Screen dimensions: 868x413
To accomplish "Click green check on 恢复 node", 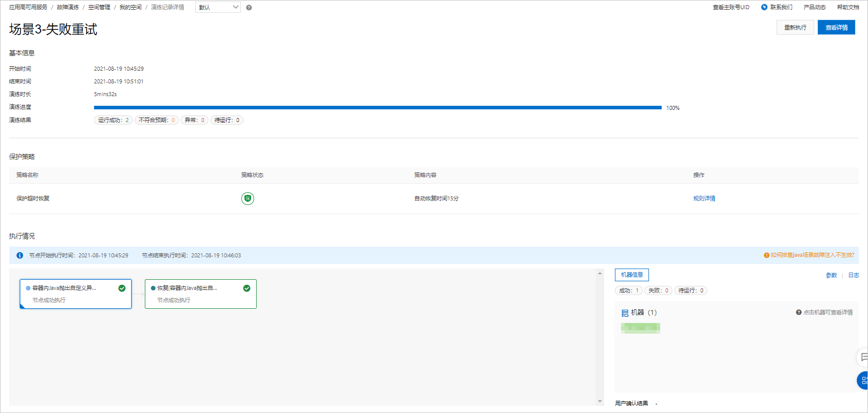I will click(247, 288).
